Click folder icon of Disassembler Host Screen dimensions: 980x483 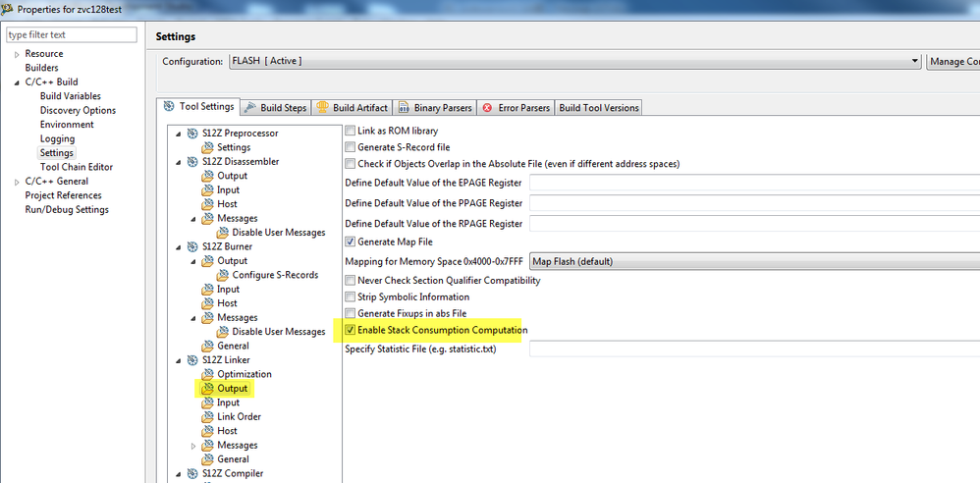pos(207,204)
